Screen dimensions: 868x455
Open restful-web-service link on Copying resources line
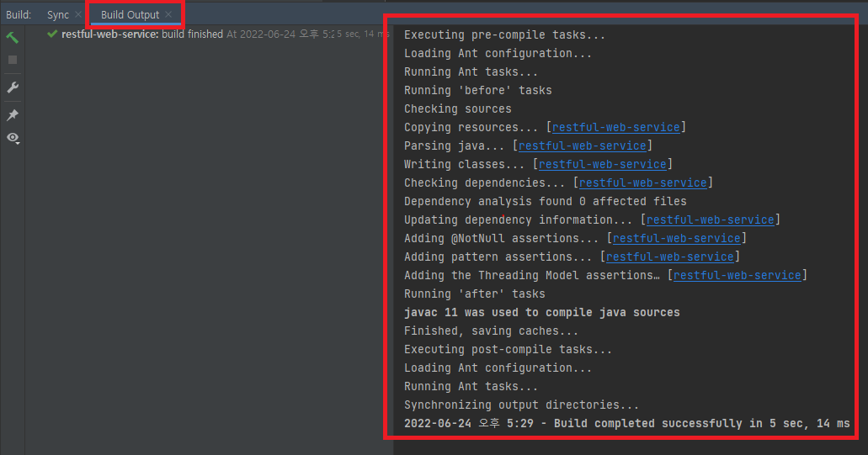coord(615,127)
